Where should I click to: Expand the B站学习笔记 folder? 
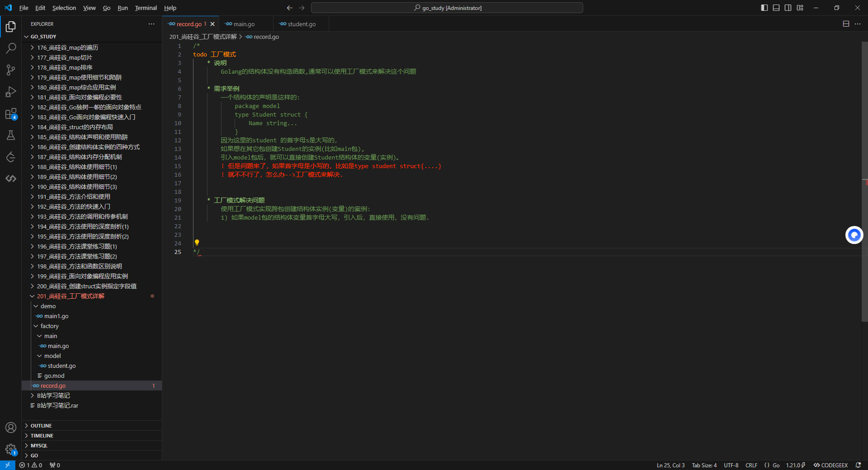[x=92, y=395]
